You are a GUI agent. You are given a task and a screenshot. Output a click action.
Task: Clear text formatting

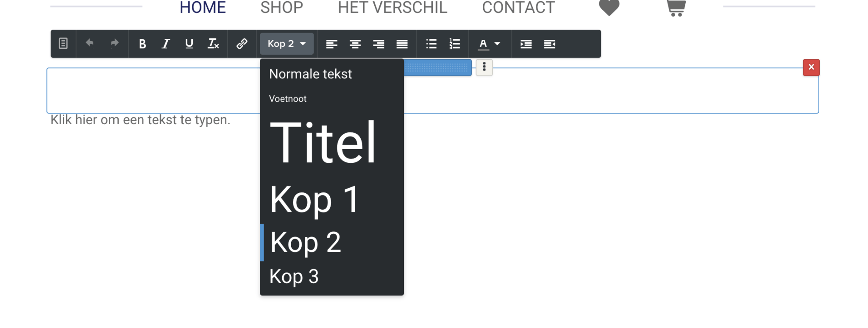213,44
